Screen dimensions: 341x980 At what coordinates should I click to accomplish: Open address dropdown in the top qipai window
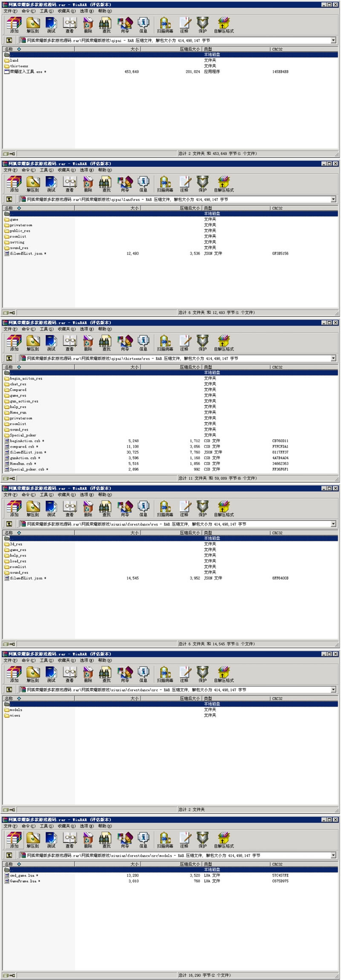(x=333, y=40)
